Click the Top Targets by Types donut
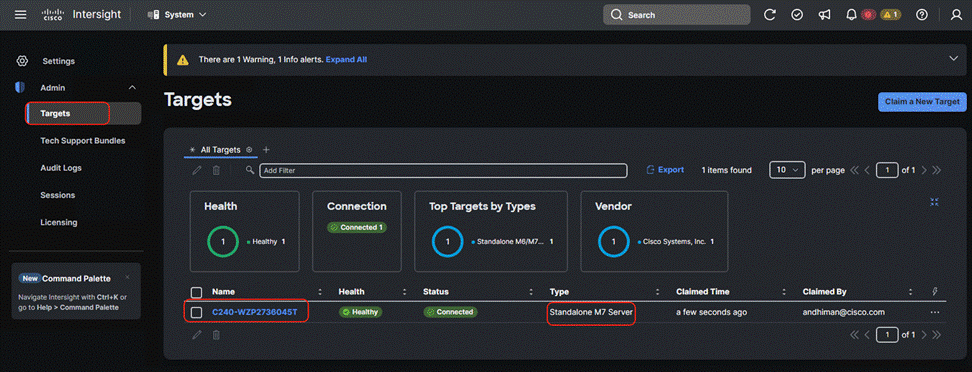This screenshot has height=372, width=972. (x=448, y=242)
